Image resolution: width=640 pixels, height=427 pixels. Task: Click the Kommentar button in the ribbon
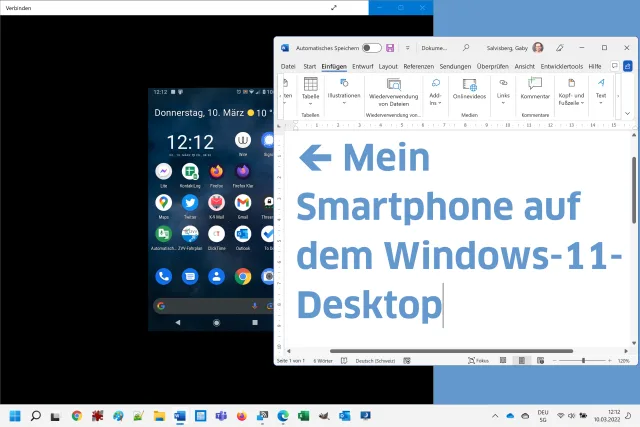coord(535,90)
